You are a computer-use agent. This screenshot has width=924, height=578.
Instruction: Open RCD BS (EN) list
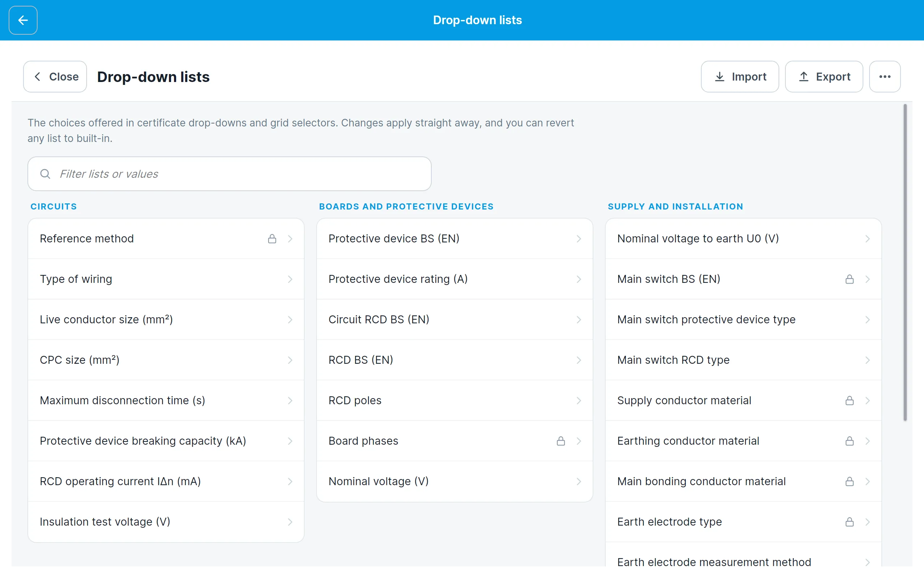pyautogui.click(x=455, y=360)
